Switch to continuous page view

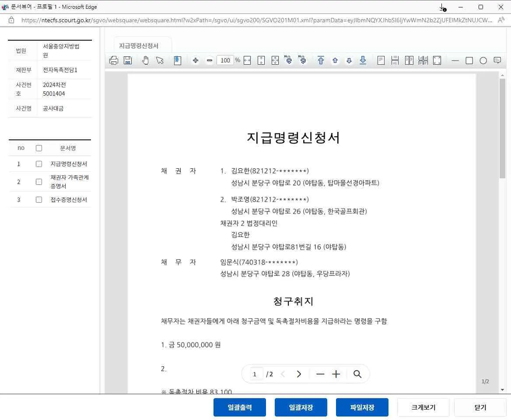point(395,60)
